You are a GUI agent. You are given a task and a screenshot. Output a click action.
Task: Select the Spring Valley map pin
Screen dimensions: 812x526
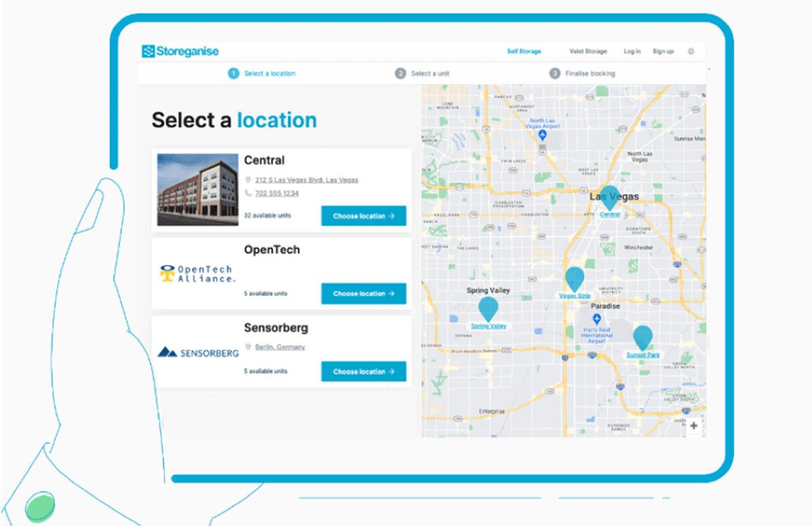(x=488, y=308)
